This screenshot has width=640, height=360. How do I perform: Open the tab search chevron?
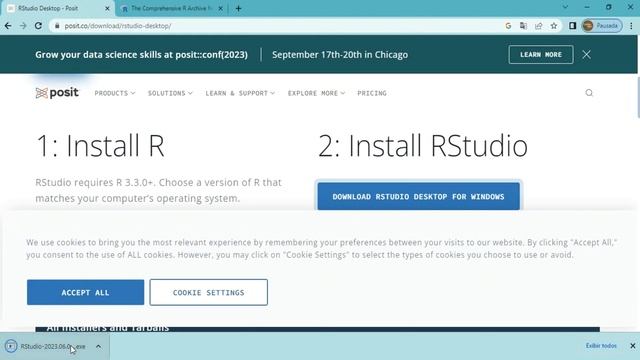565,7
